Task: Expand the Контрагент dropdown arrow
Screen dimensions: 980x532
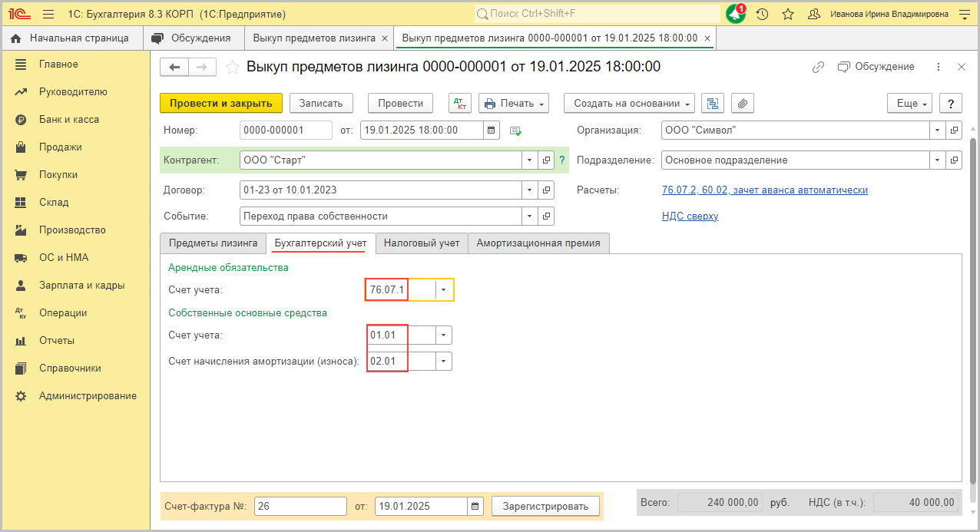Action: pos(529,160)
